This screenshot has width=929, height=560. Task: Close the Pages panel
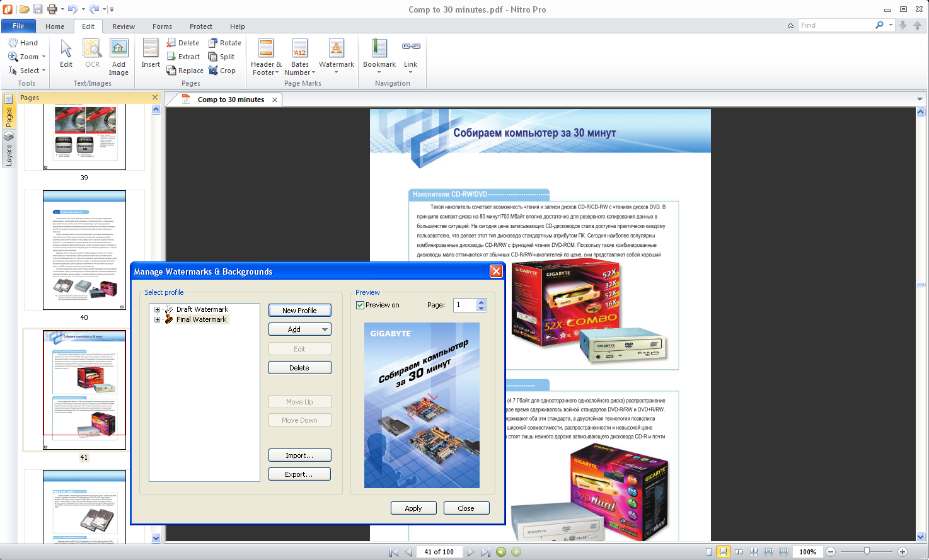(x=155, y=97)
